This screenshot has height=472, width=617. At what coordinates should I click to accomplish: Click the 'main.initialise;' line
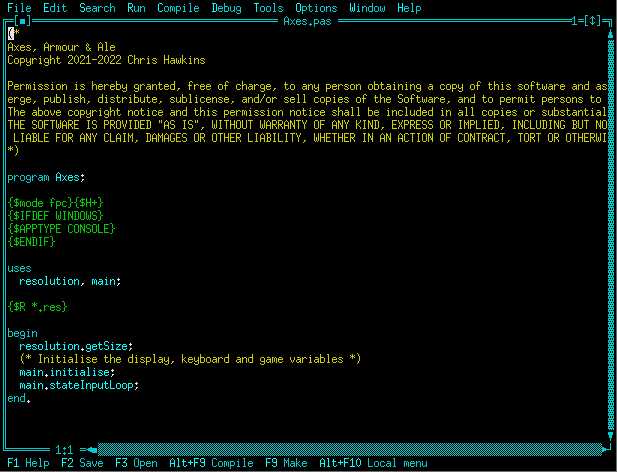pos(67,372)
